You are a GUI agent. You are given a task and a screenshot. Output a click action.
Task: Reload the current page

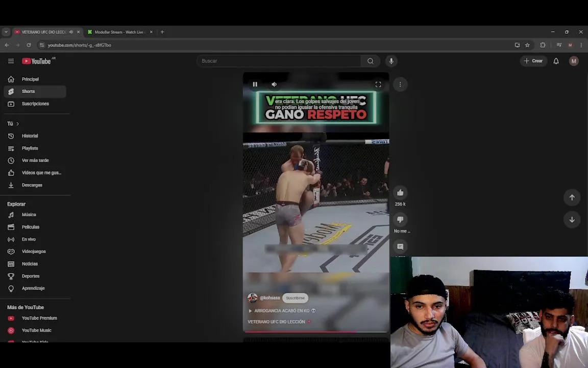29,45
